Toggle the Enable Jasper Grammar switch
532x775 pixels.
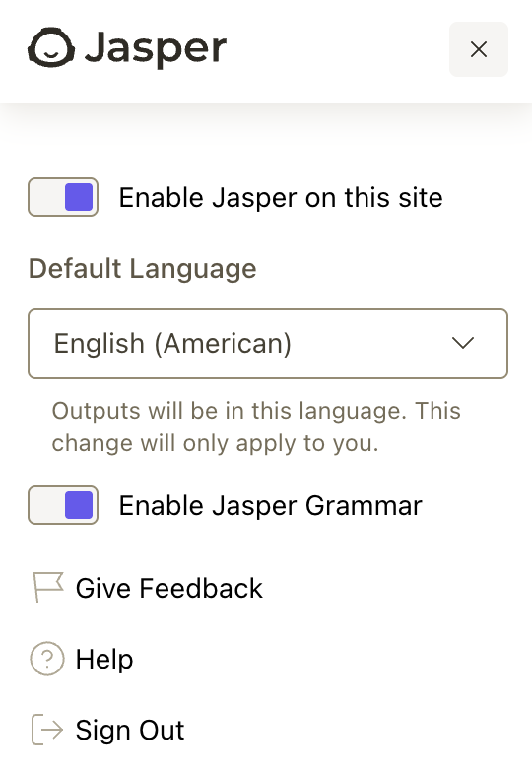pyautogui.click(x=63, y=505)
